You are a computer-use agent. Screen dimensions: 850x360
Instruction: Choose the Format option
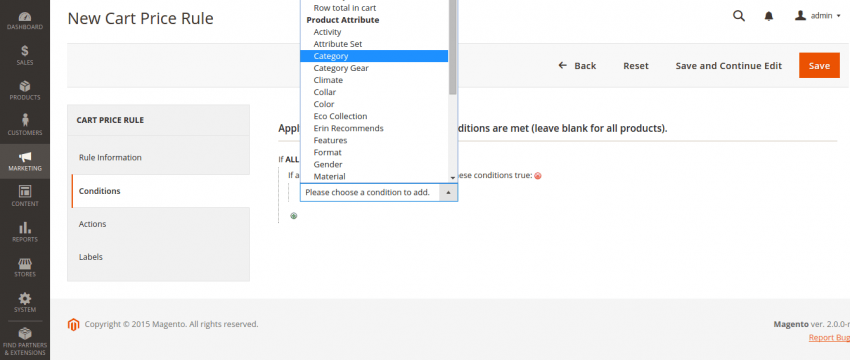[x=327, y=152]
